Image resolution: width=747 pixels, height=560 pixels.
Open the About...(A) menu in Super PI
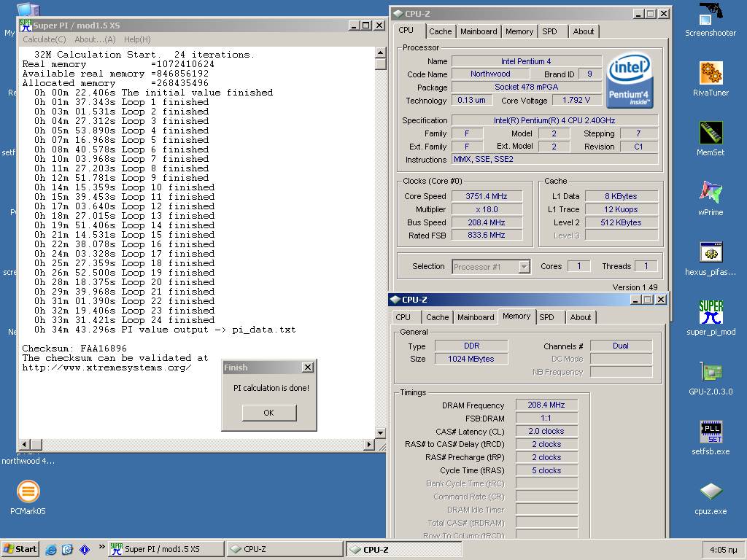click(95, 39)
